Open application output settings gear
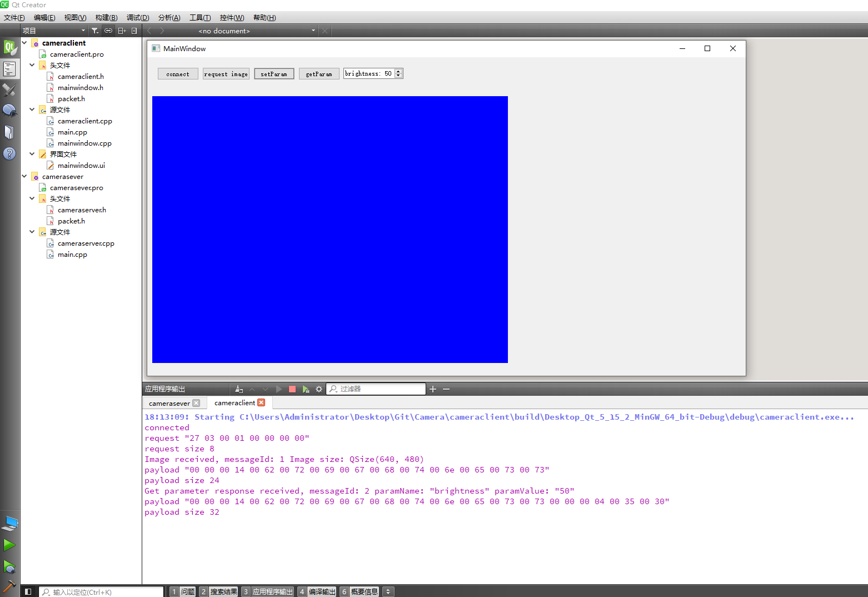This screenshot has height=597, width=868. click(x=319, y=389)
